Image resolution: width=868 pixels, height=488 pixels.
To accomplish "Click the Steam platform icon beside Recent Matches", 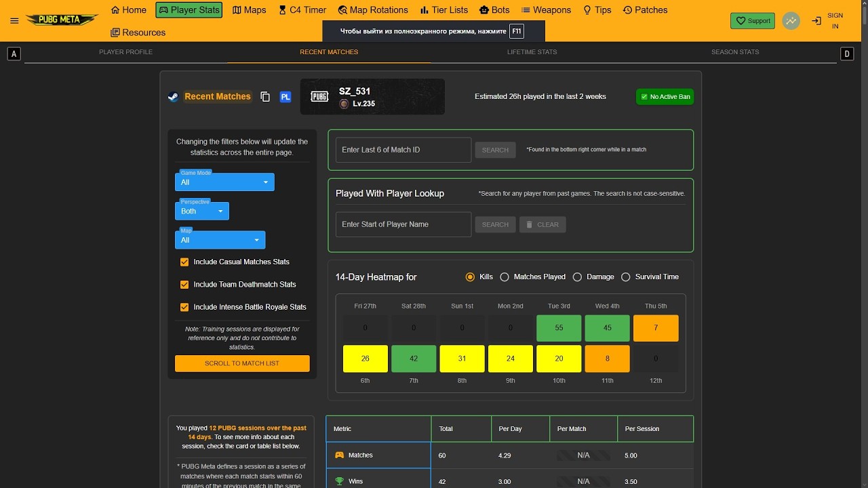I will point(173,97).
